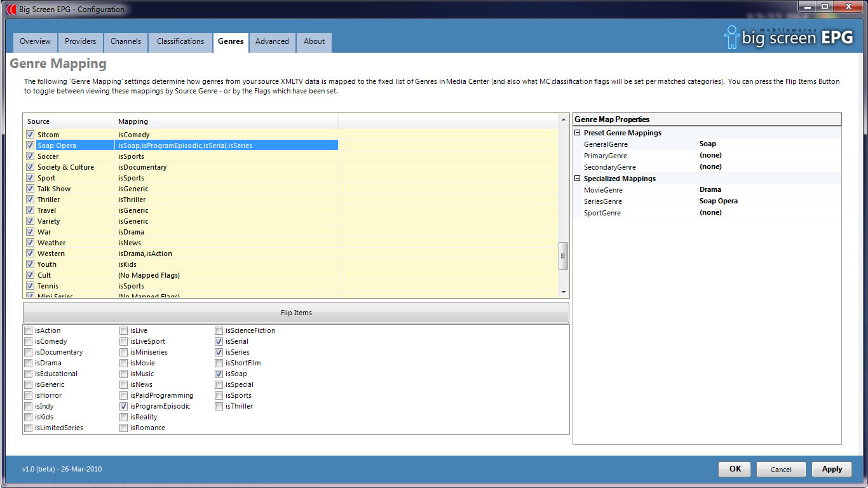Image resolution: width=868 pixels, height=488 pixels.
Task: Click the window minimize button
Action: point(807,6)
